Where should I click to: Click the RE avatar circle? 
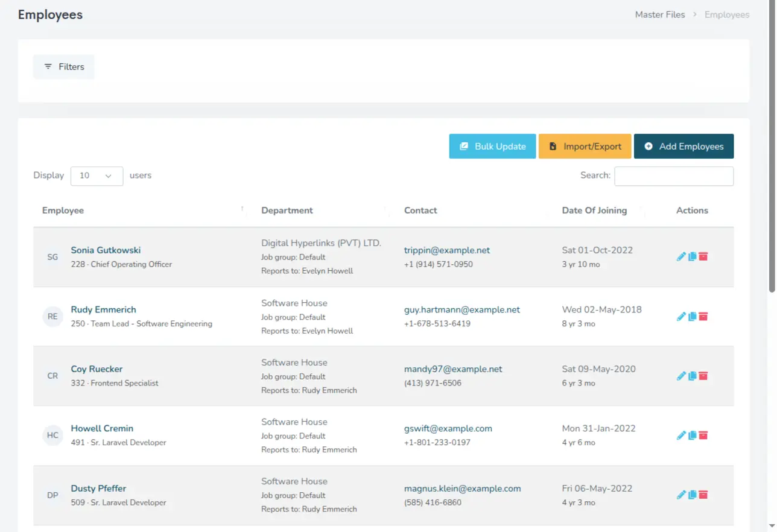coord(52,317)
